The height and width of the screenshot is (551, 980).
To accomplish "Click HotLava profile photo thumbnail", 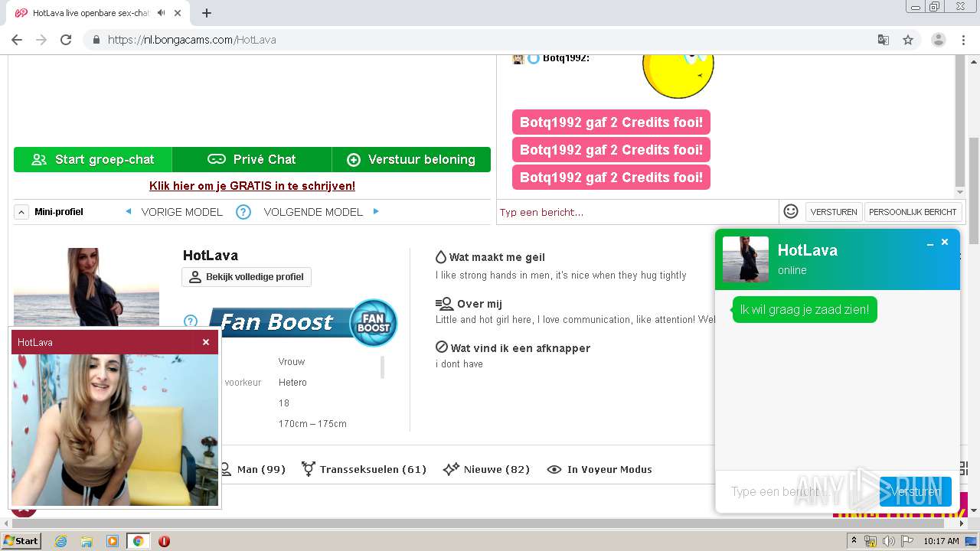I will click(87, 287).
